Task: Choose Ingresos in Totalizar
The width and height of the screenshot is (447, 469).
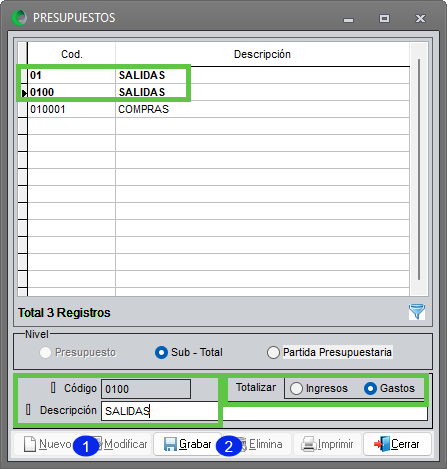Action: 319,388
